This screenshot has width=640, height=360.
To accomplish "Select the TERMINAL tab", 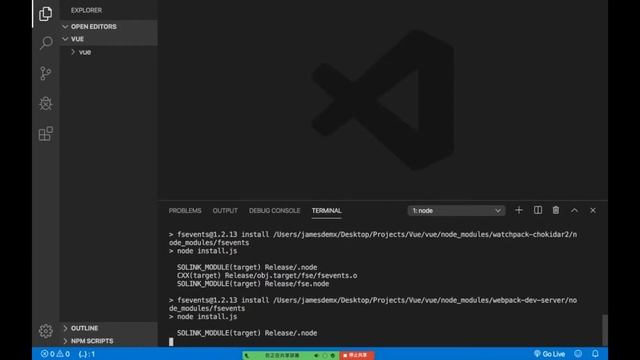I will (327, 211).
